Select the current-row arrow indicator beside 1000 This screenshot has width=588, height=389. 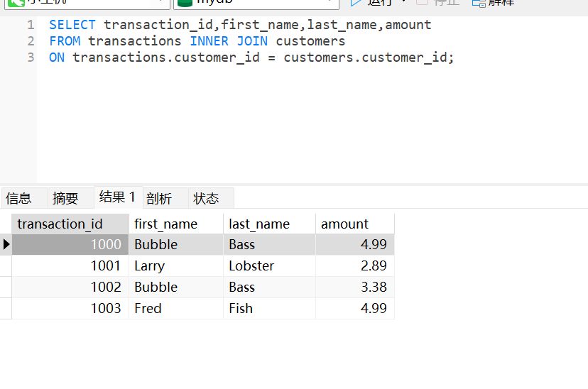(x=6, y=245)
